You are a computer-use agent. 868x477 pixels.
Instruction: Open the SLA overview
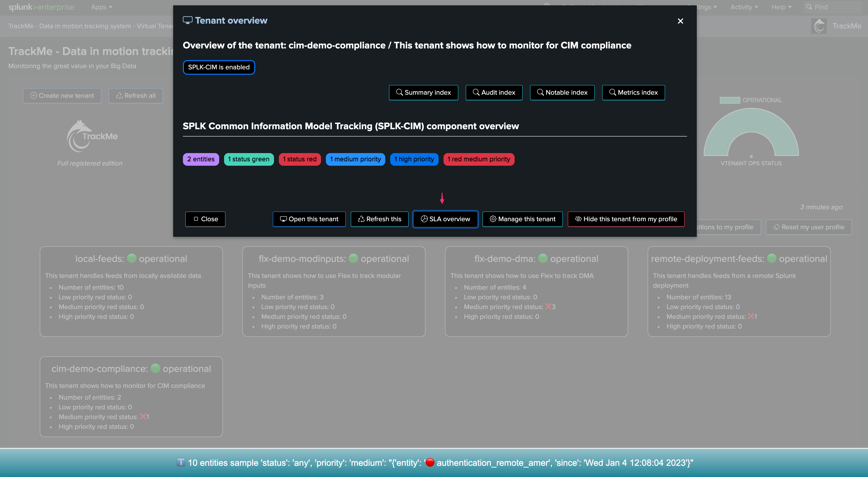[445, 219]
